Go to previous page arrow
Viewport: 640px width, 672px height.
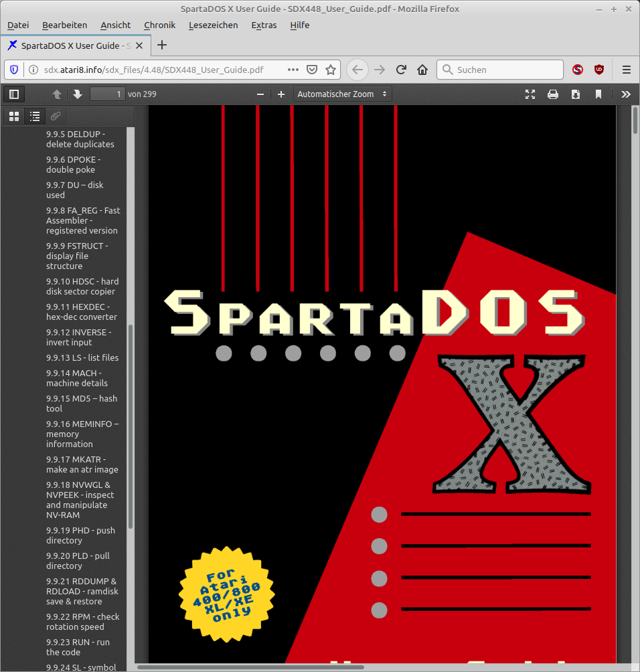point(57,94)
